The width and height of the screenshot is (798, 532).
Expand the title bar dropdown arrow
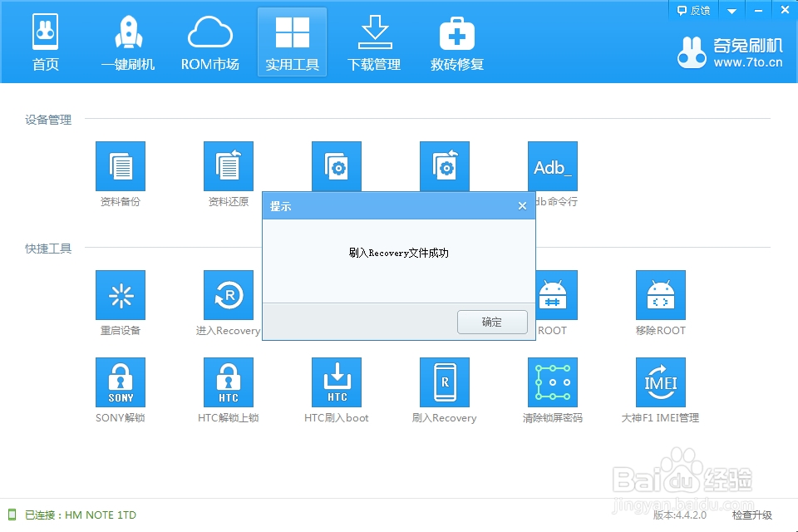click(x=731, y=10)
